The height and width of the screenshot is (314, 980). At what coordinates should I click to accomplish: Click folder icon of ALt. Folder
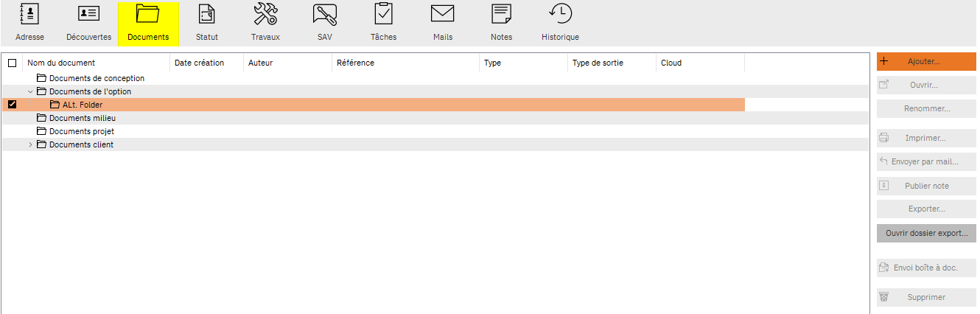tap(55, 105)
